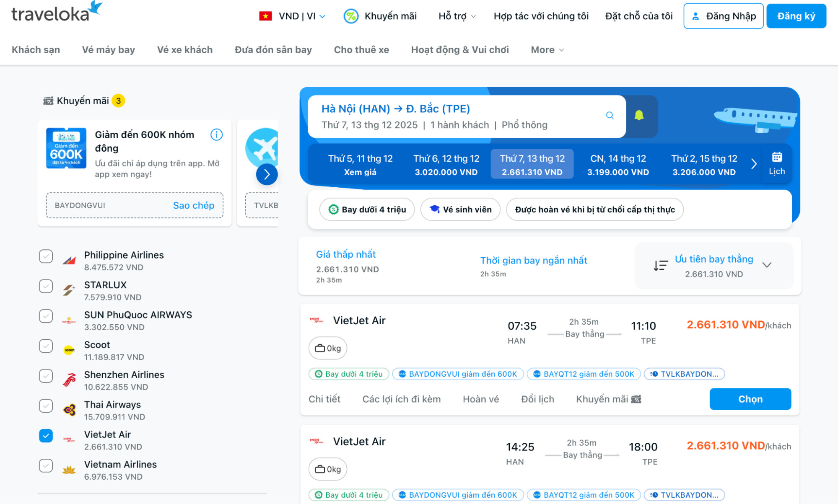Screen dimensions: 838x504
Task: Click the search magnifier in route box
Action: [x=610, y=116]
